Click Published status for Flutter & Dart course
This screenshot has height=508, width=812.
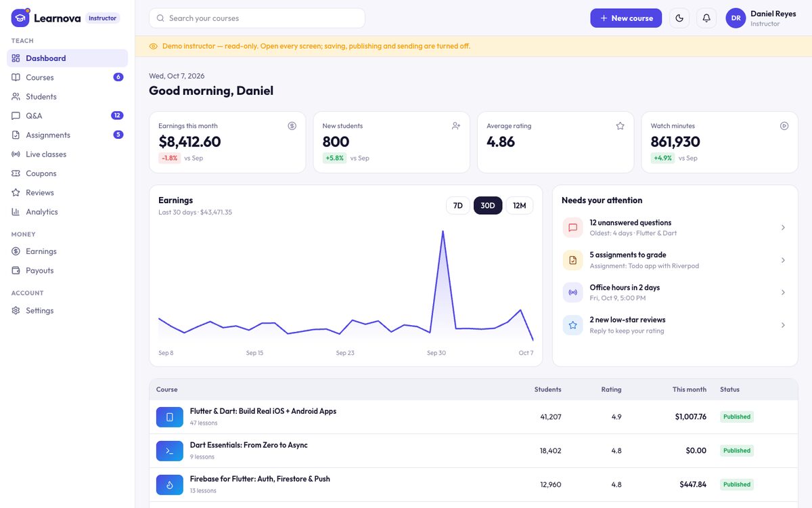point(737,417)
